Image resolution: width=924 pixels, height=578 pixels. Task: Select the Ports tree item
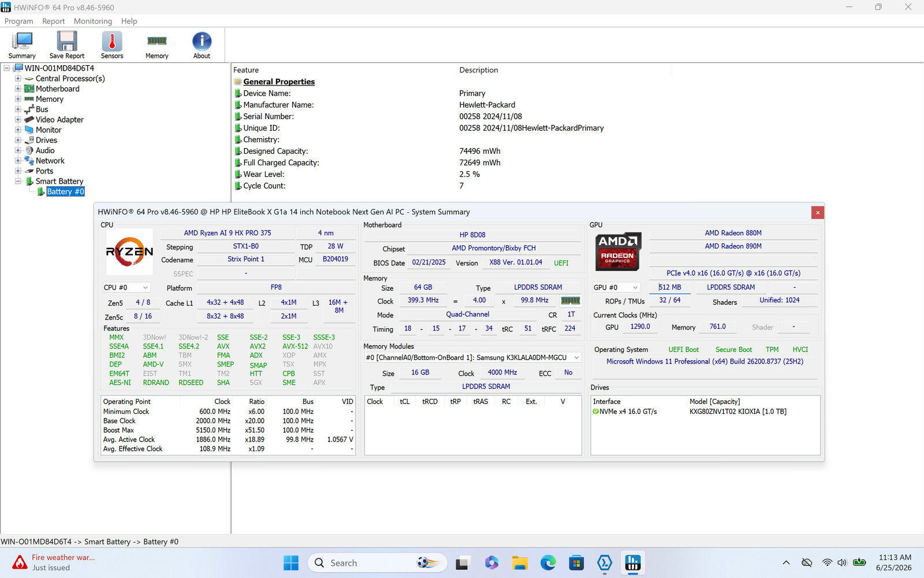click(x=44, y=171)
